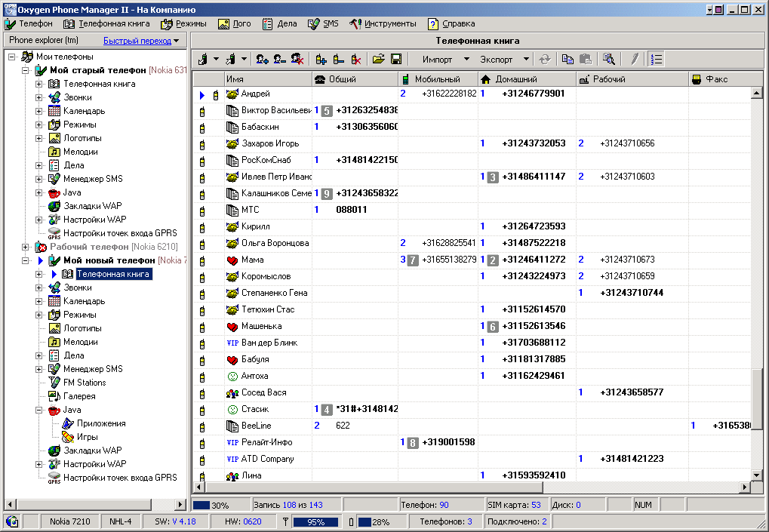Click the remove contact minus icon
This screenshot has width=769, height=532.
279,60
